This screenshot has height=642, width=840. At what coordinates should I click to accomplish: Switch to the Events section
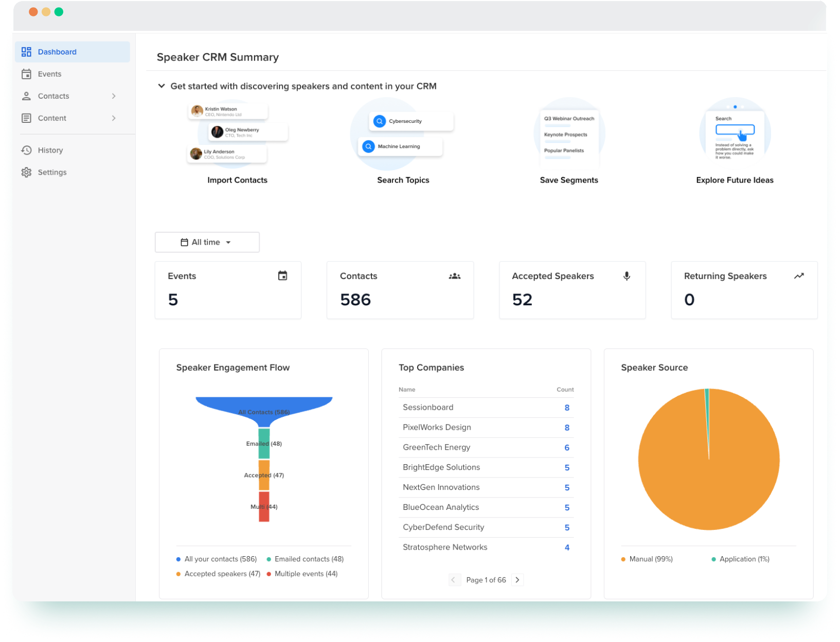point(49,74)
